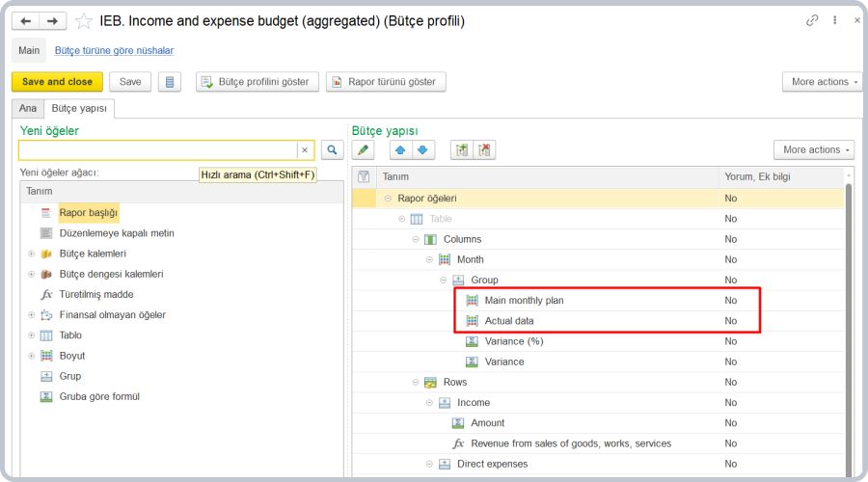Move item down with blue down arrow
This screenshot has height=482, width=868.
tap(421, 149)
